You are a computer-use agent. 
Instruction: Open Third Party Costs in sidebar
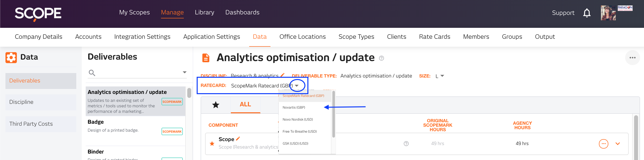41,124
